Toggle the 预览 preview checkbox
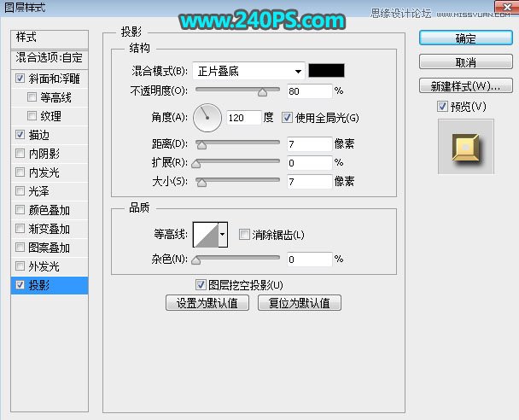 click(x=442, y=107)
